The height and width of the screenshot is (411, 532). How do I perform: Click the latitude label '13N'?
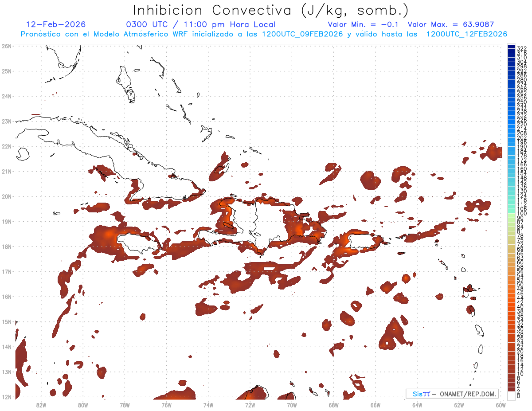coord(7,372)
